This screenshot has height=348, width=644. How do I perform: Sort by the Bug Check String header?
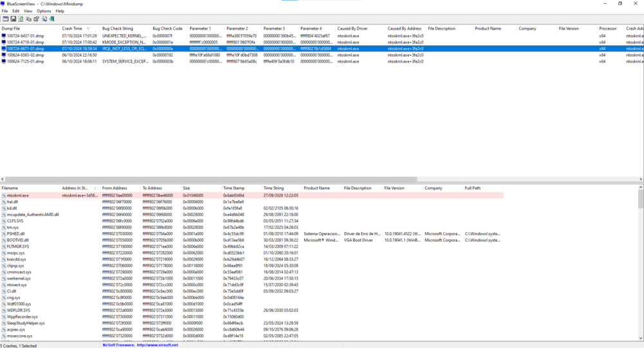coord(117,28)
